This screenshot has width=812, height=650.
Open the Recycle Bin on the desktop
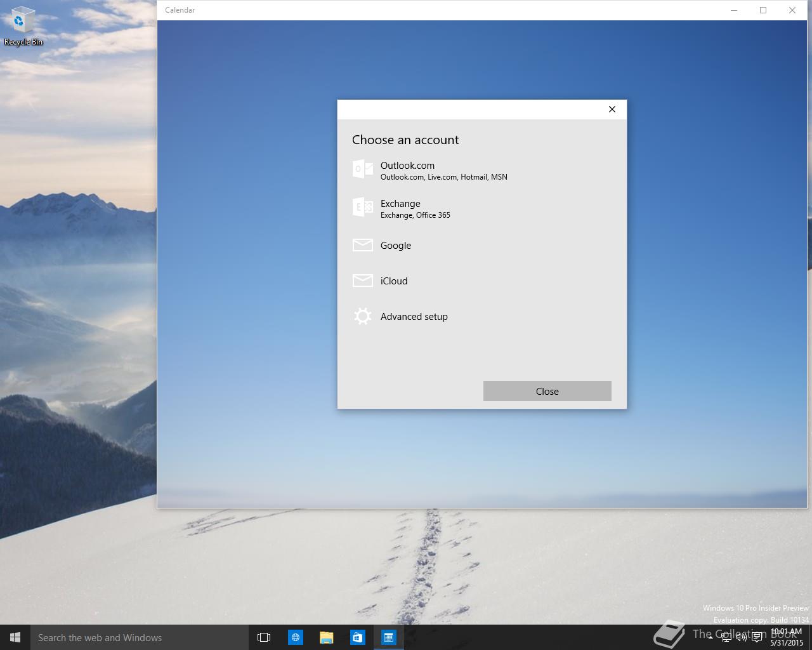23,27
